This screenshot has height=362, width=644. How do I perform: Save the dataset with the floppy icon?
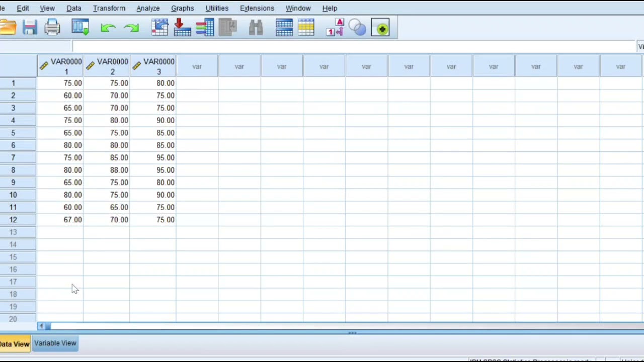coord(30,28)
